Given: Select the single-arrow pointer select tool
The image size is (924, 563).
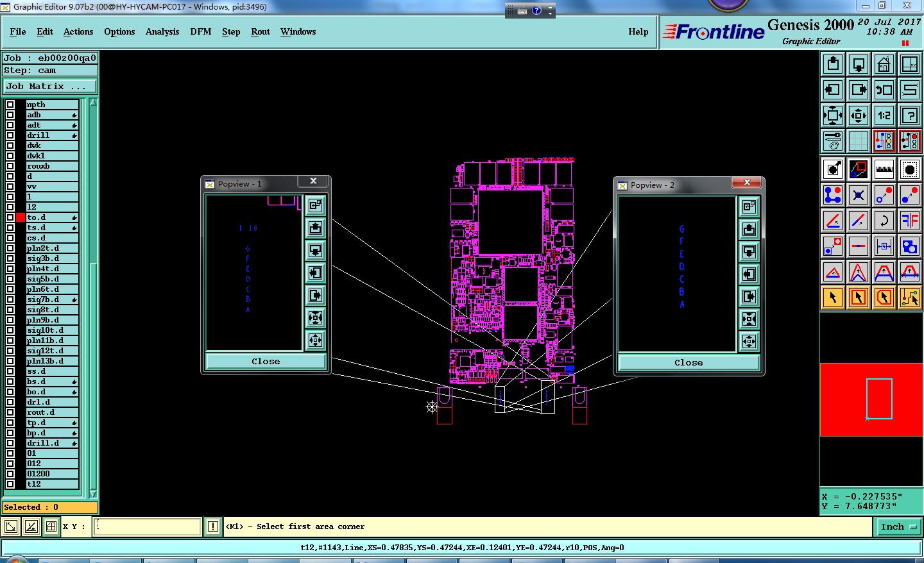Looking at the screenshot, I should click(833, 298).
